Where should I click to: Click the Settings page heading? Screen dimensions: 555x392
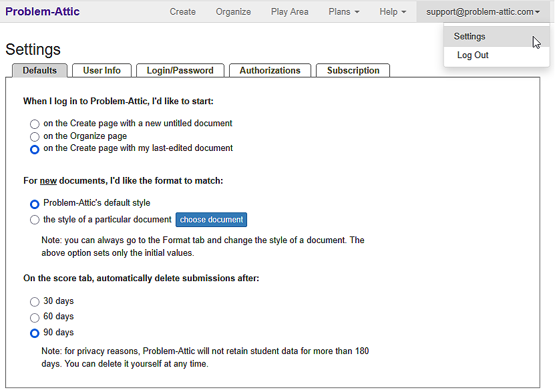tap(33, 49)
